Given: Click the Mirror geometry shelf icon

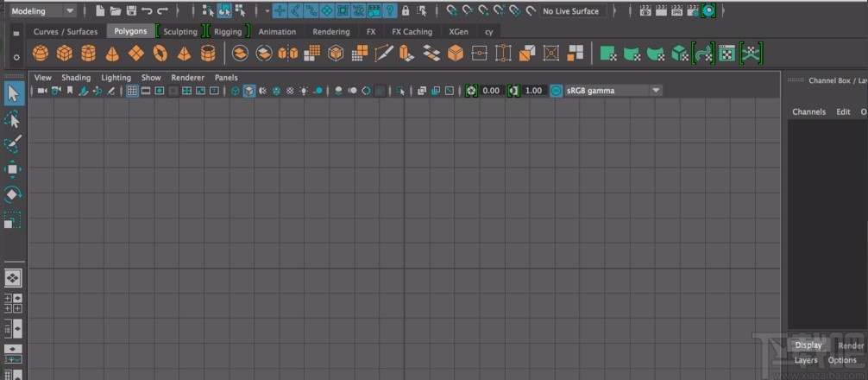Looking at the screenshot, I should [x=288, y=54].
